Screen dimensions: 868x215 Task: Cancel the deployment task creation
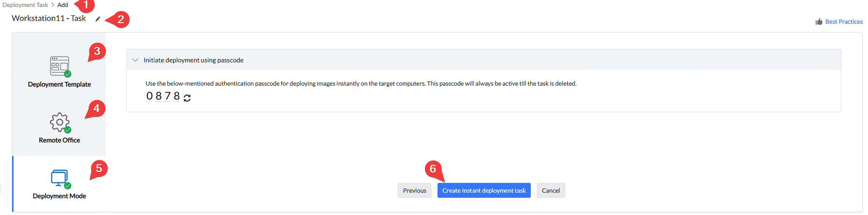click(x=550, y=190)
